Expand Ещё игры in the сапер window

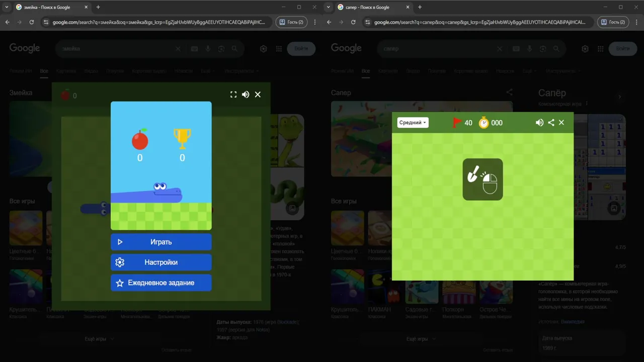pyautogui.click(x=421, y=339)
